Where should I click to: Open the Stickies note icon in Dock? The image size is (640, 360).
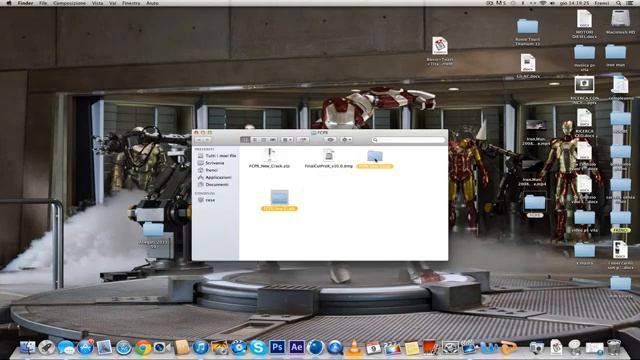point(411,348)
